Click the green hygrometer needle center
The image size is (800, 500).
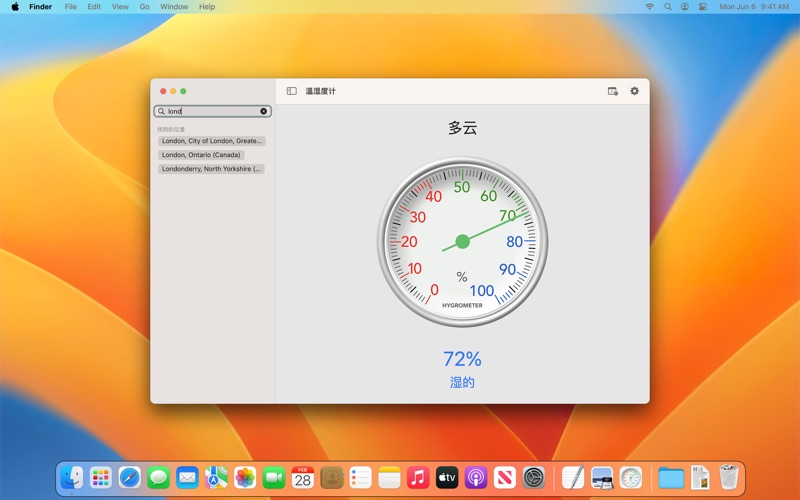point(462,241)
